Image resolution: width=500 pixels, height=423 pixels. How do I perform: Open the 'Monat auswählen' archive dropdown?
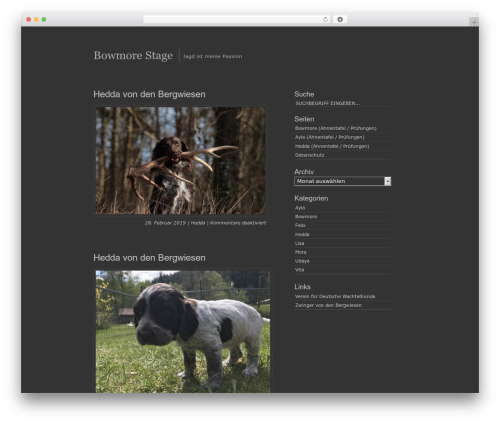342,181
